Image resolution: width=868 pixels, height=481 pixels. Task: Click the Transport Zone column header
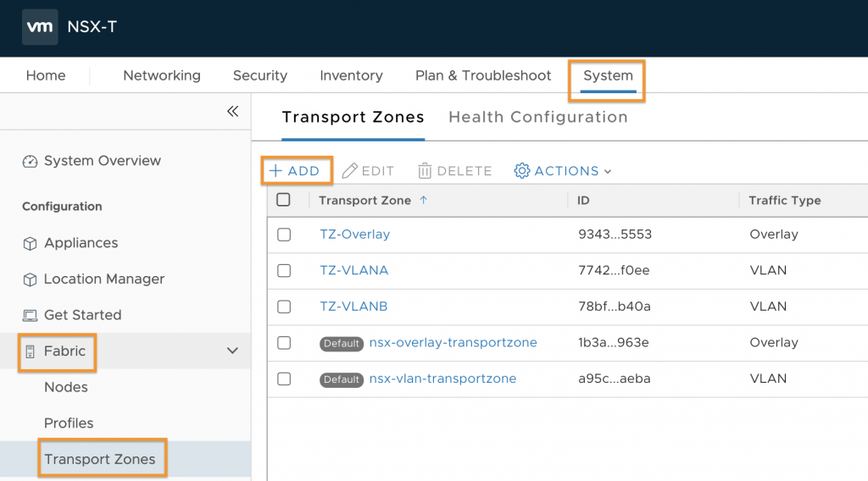coord(364,200)
